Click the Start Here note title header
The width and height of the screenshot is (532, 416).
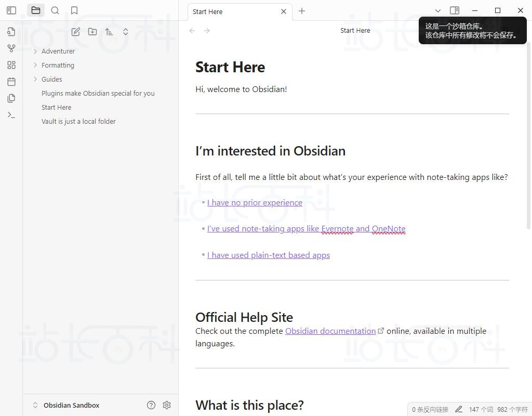(355, 31)
